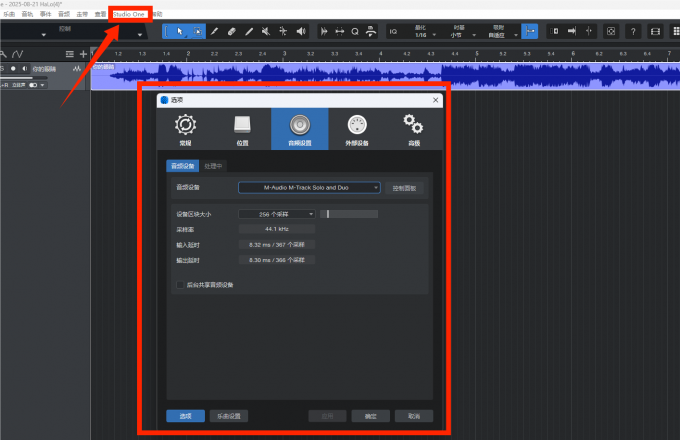The width and height of the screenshot is (680, 440).
Task: Click the question mark help icon
Action: coord(633,31)
